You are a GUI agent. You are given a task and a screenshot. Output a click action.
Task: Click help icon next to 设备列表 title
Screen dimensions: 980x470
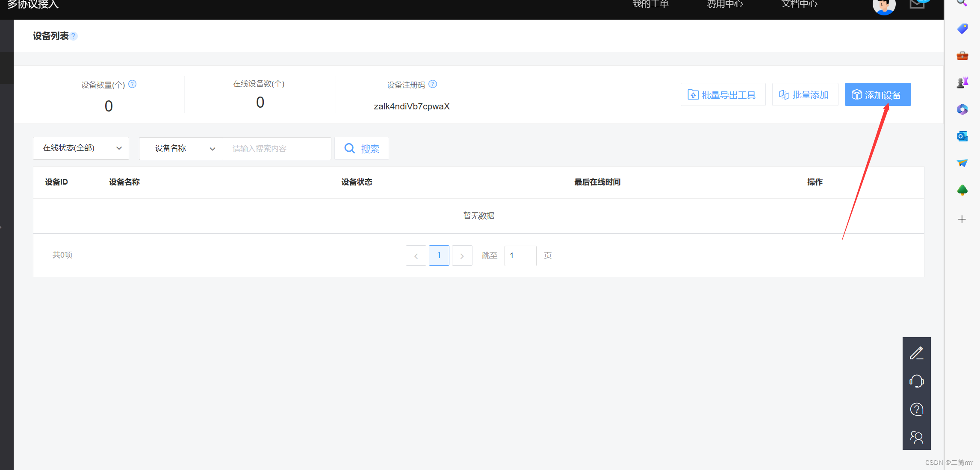[74, 36]
